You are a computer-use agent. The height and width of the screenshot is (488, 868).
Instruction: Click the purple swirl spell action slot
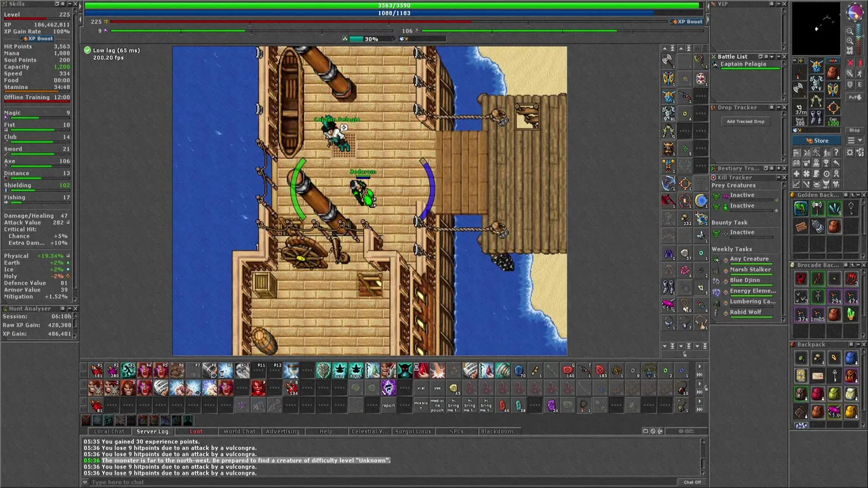point(389,388)
